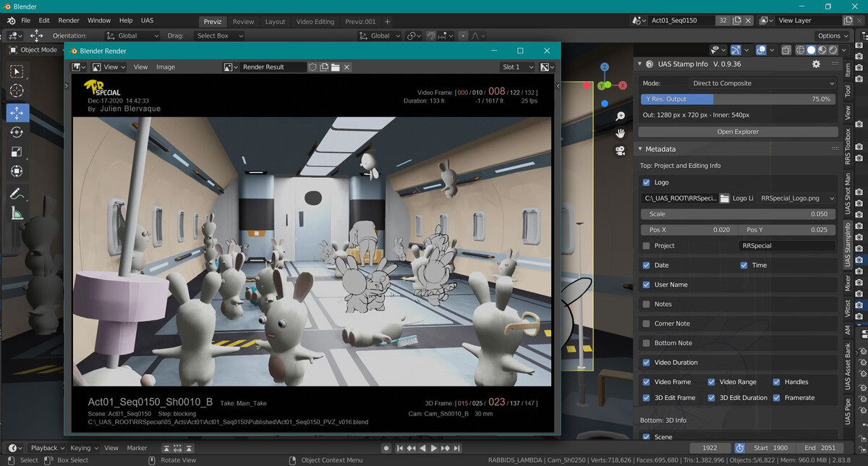
Task: Select the Measure tool
Action: click(17, 213)
